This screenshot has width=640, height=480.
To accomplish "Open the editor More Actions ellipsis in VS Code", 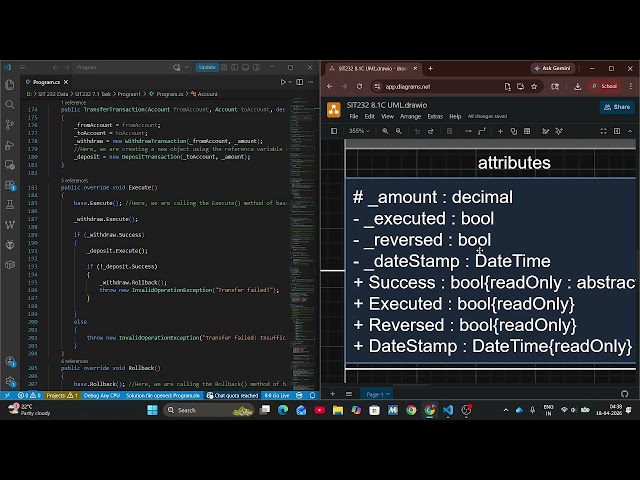I will [x=311, y=82].
